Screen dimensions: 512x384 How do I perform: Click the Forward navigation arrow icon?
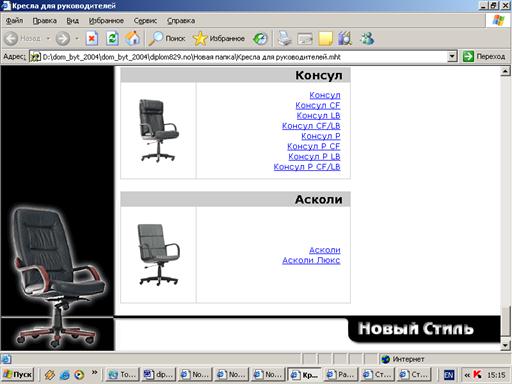[x=63, y=39]
